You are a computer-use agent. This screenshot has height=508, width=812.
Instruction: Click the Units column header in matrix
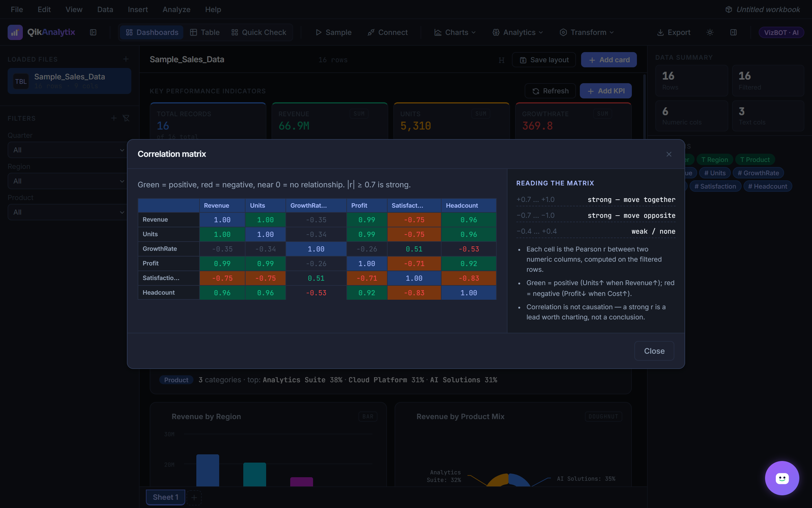(x=265, y=205)
